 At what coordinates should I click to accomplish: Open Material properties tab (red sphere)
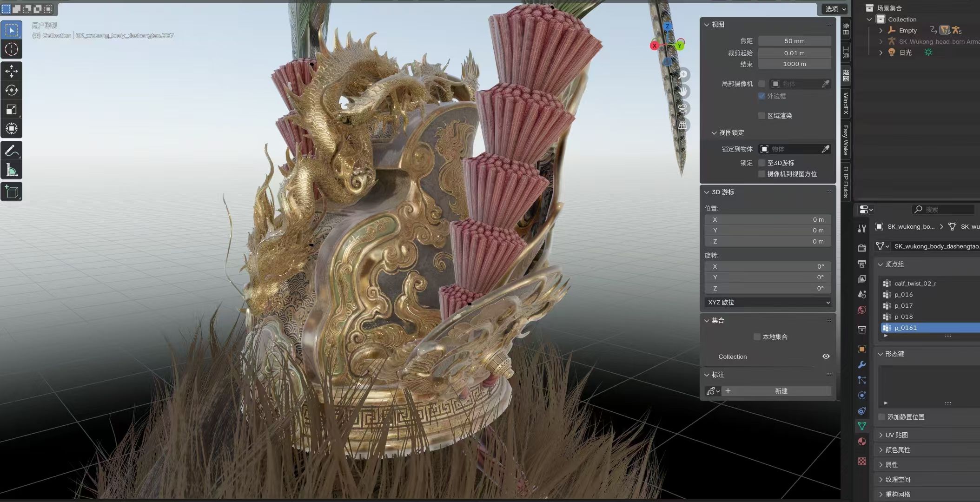point(862,442)
